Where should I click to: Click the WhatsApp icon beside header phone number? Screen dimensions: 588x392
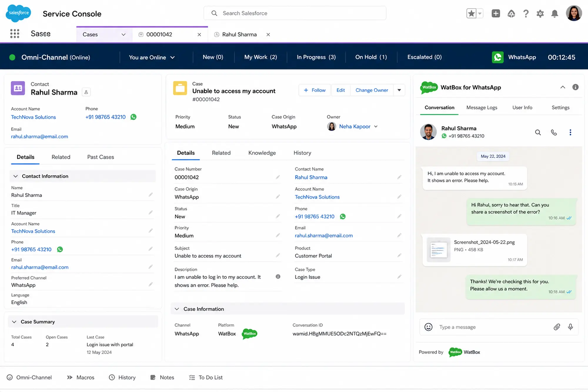[x=133, y=117]
